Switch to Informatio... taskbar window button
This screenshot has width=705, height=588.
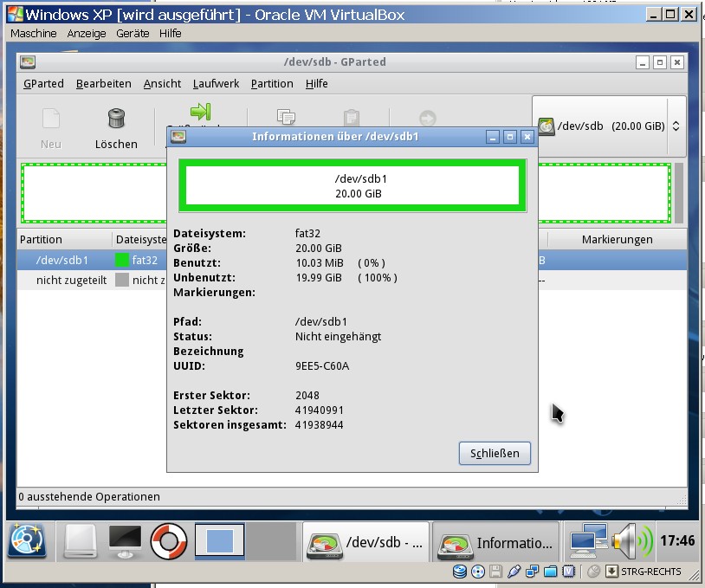496,542
